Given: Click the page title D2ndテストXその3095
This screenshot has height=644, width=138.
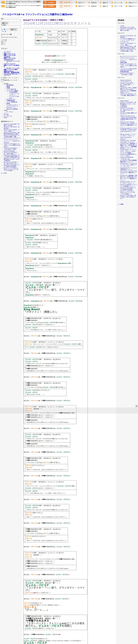Looking at the screenshot, I should pyautogui.click(x=44, y=20).
